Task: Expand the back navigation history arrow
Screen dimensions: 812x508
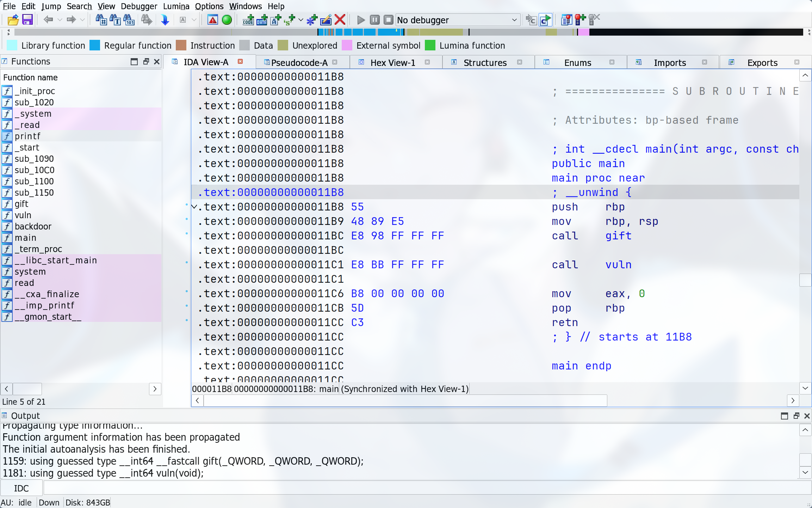Action: (x=60, y=20)
